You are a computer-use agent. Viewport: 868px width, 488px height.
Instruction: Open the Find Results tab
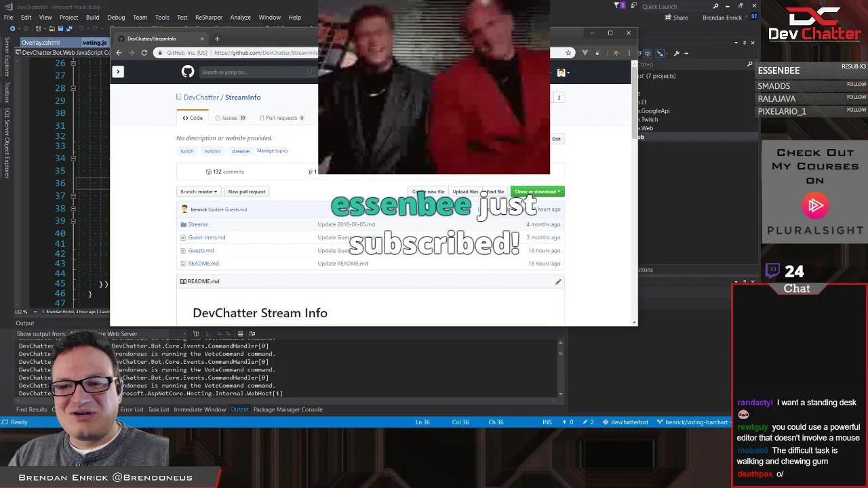(x=31, y=409)
